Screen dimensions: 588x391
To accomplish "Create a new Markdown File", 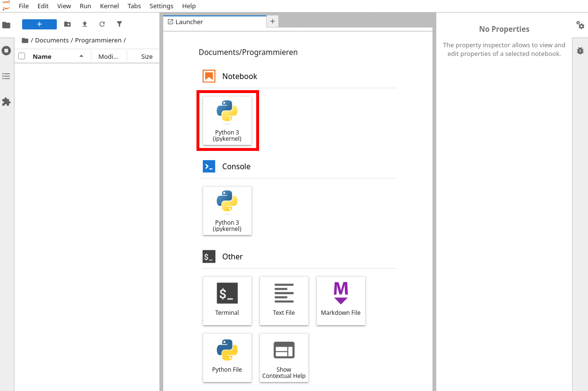I will click(340, 300).
